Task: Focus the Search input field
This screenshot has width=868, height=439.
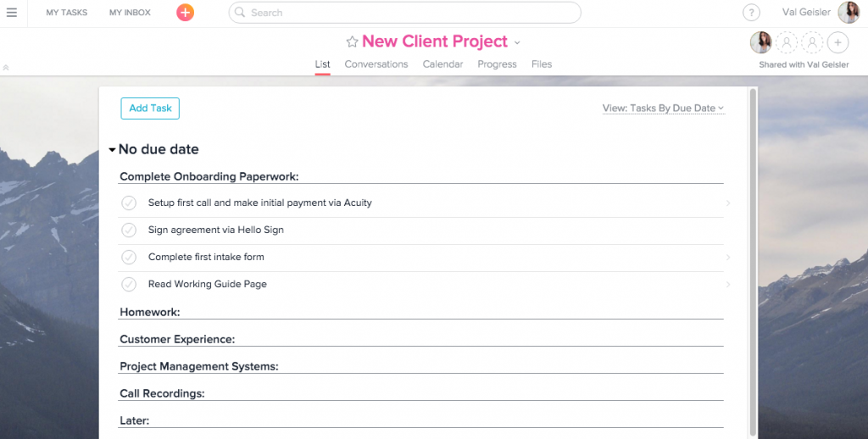Action: pos(404,12)
